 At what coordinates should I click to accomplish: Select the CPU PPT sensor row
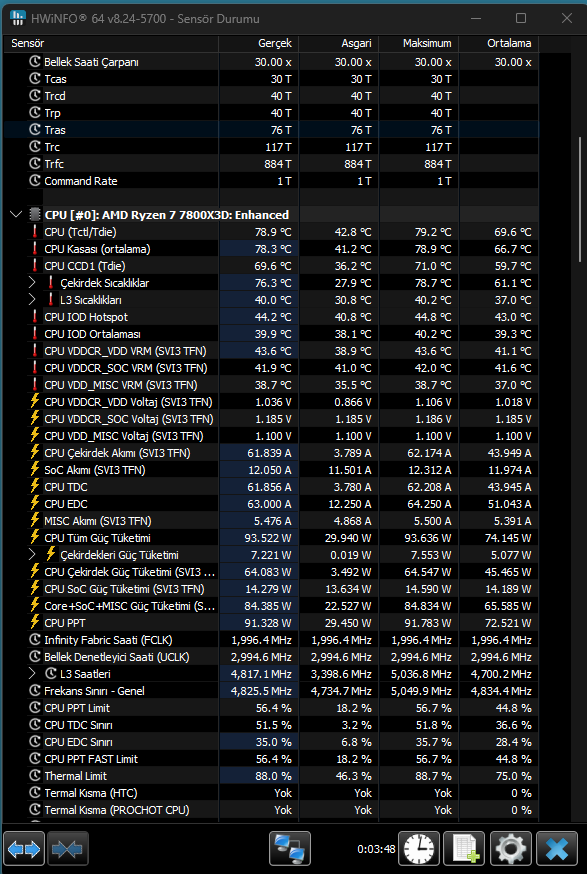tap(271, 623)
